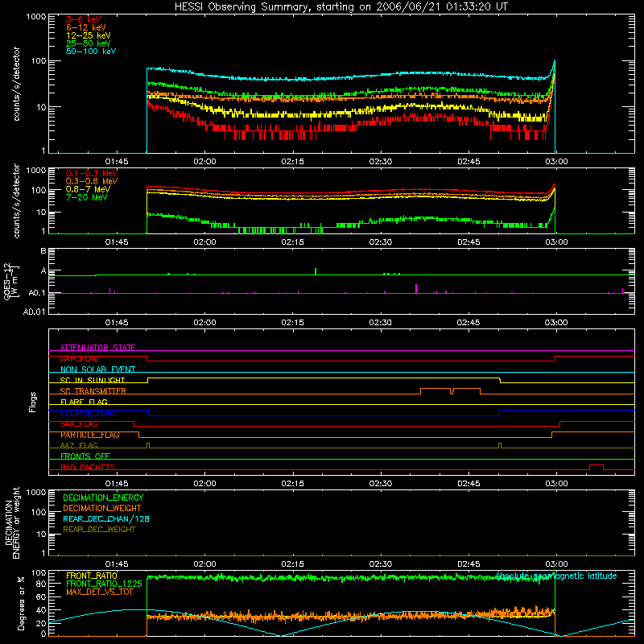Click the MAX_DET_VS_TOT legend label
The image size is (644, 644).
coord(99,592)
